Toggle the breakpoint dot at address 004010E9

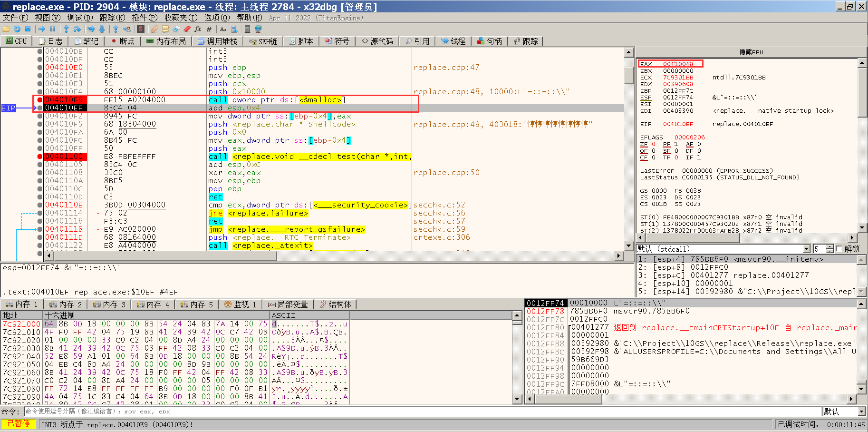[x=39, y=100]
